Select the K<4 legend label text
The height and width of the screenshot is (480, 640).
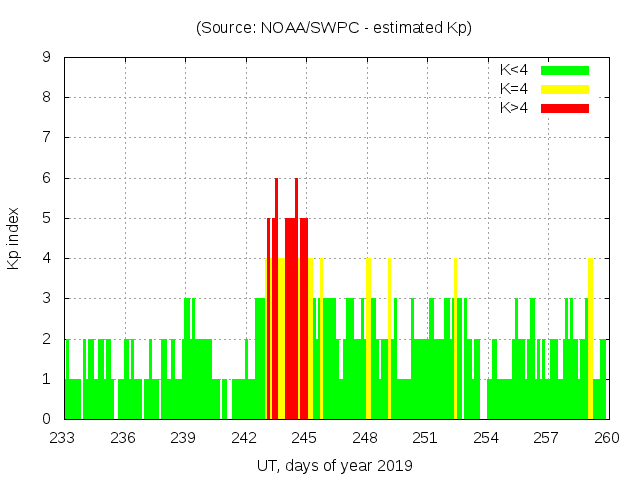514,70
